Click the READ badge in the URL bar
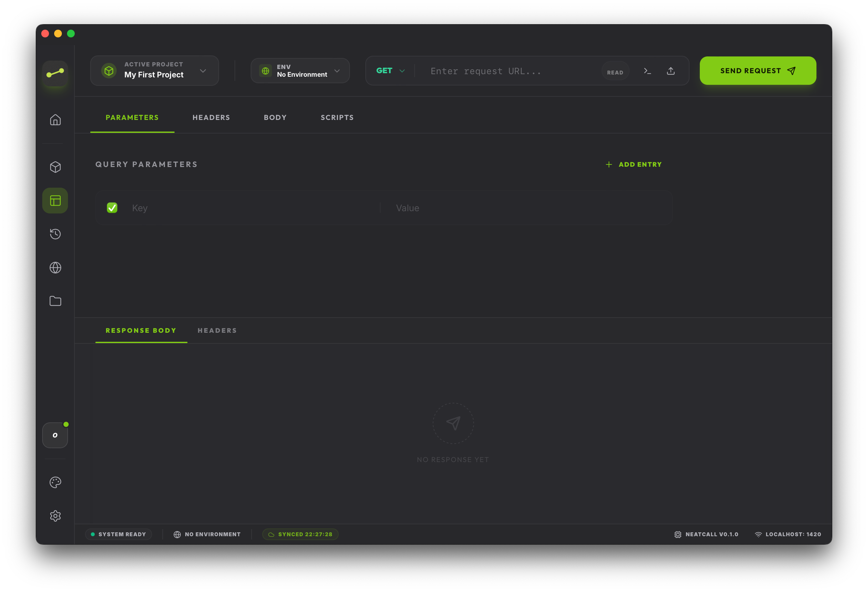 coord(615,71)
